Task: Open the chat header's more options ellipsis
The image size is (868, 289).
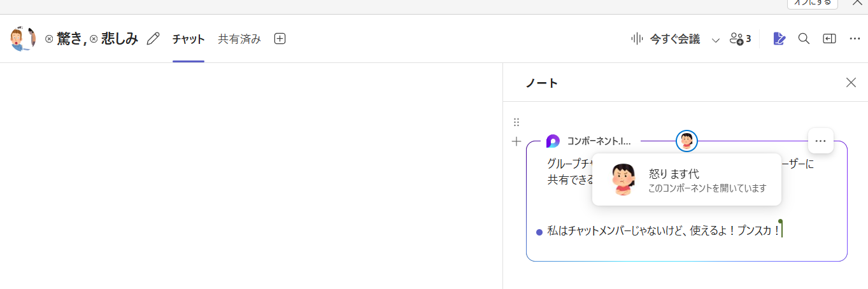Action: (x=855, y=39)
